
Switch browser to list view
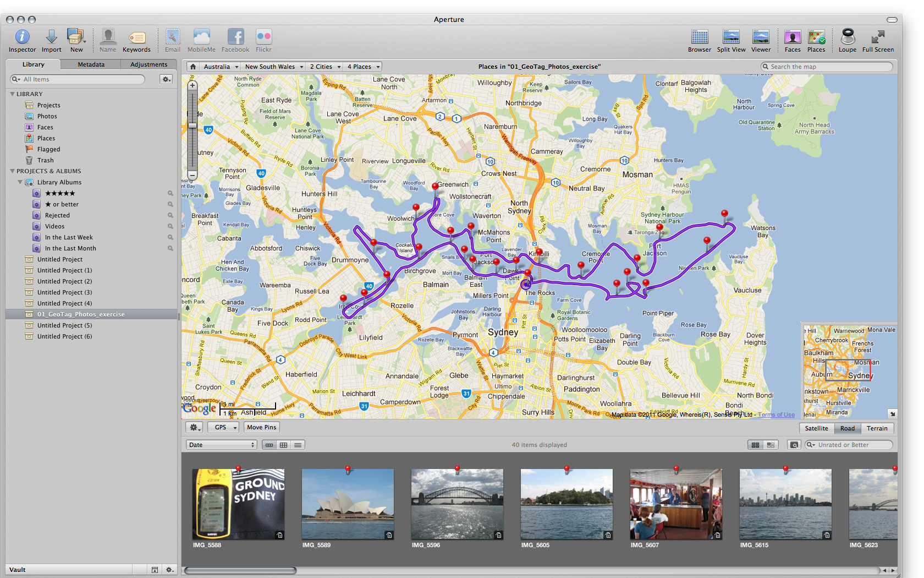tap(298, 445)
